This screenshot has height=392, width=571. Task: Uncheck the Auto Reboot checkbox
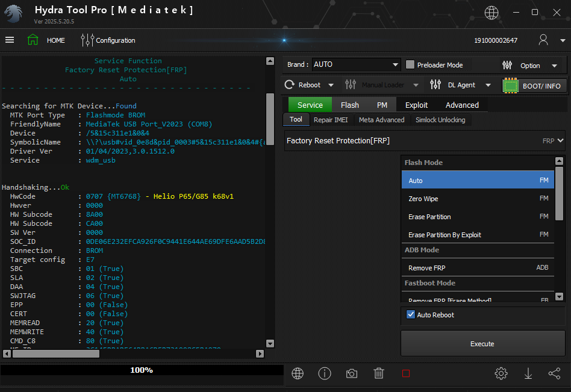[x=411, y=315]
